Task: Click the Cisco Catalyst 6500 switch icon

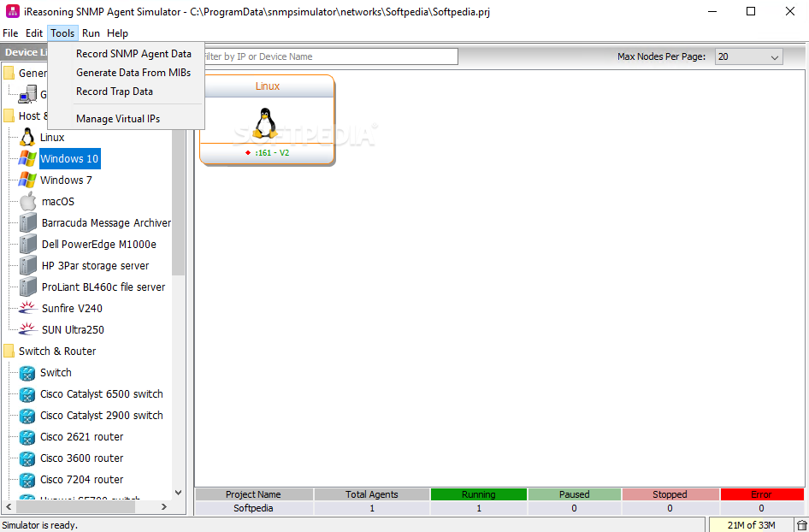Action: pos(27,394)
